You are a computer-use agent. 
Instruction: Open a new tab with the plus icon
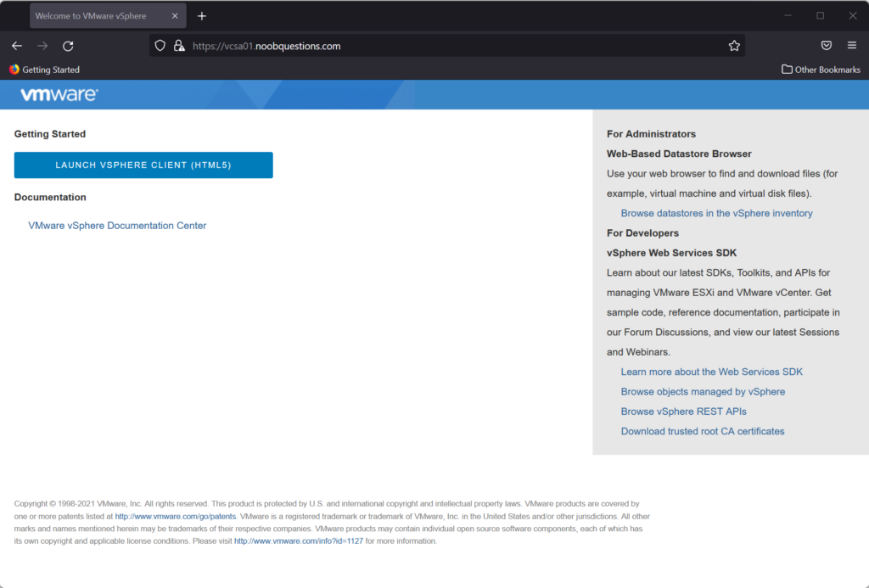coord(202,16)
